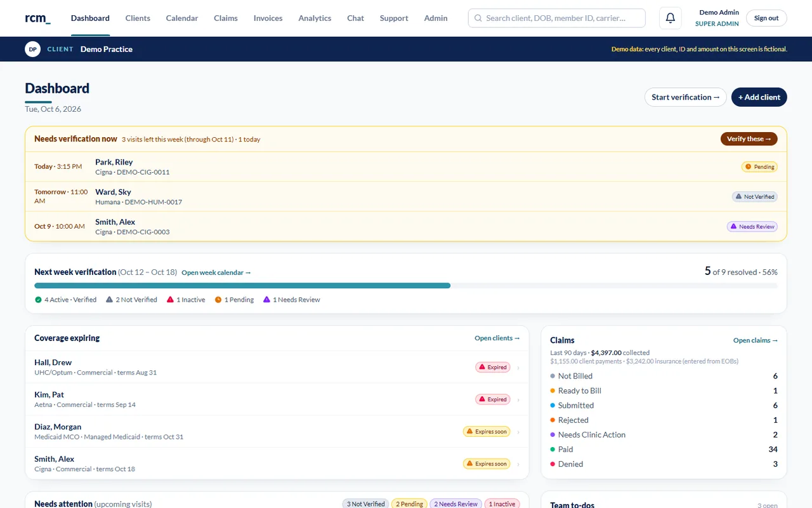This screenshot has width=812, height=508.
Task: Open the notifications bell
Action: 671,18
